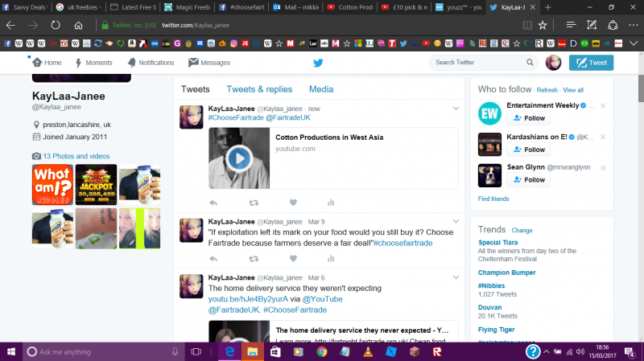Play Cotton Productions in West Asia video
The width and height of the screenshot is (644, 361).
coord(238,158)
